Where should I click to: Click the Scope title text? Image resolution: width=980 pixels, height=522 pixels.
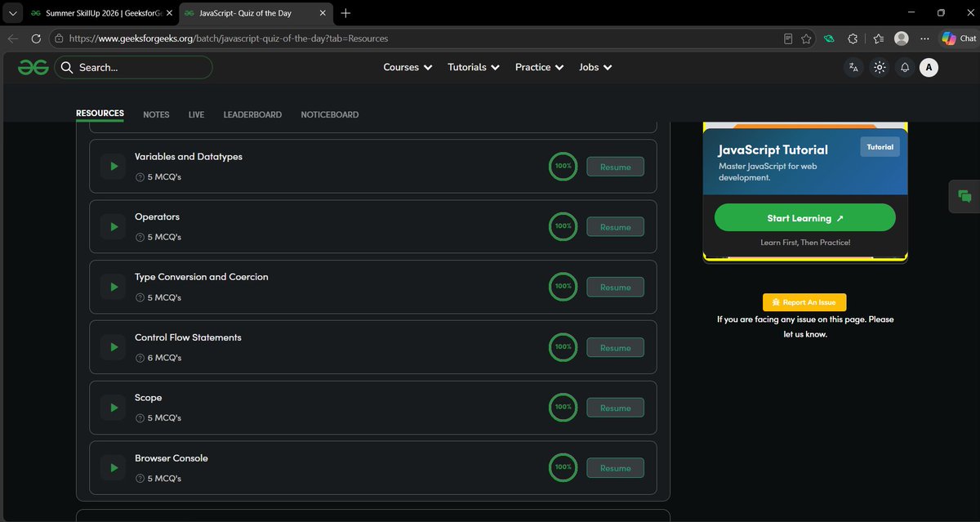149,398
